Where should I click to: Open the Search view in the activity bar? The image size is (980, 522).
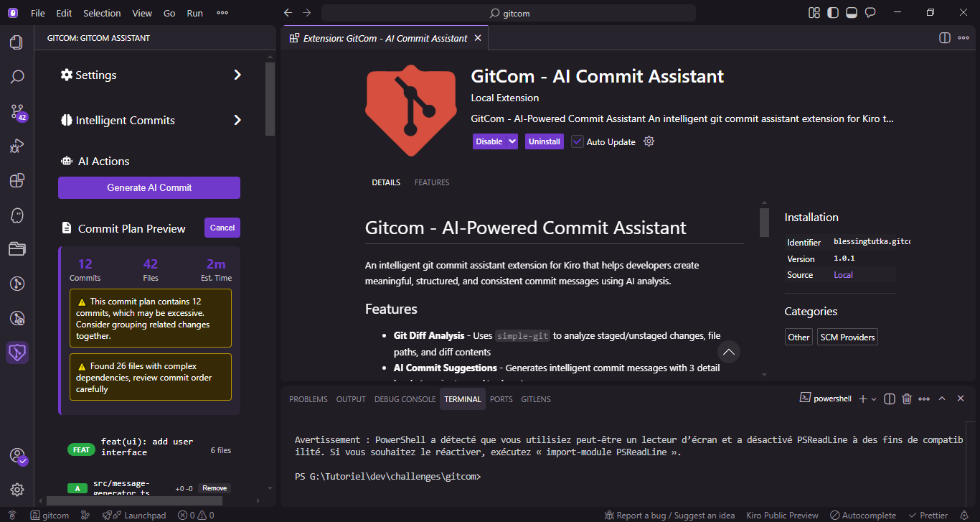[17, 77]
